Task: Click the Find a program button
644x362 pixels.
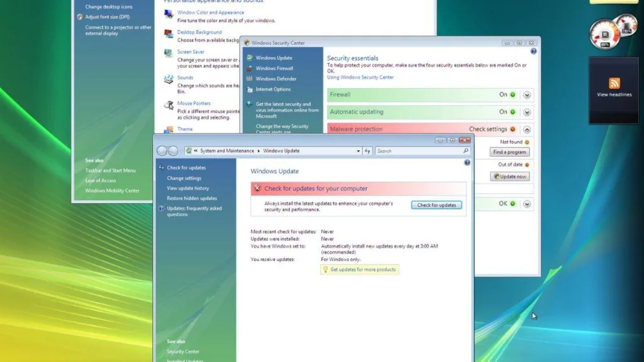Action: click(x=509, y=152)
